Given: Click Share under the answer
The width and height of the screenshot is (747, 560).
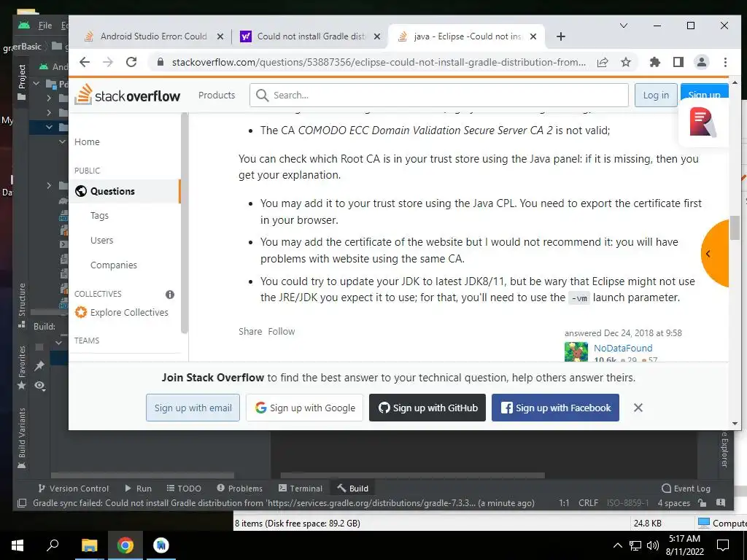Looking at the screenshot, I should 250,331.
